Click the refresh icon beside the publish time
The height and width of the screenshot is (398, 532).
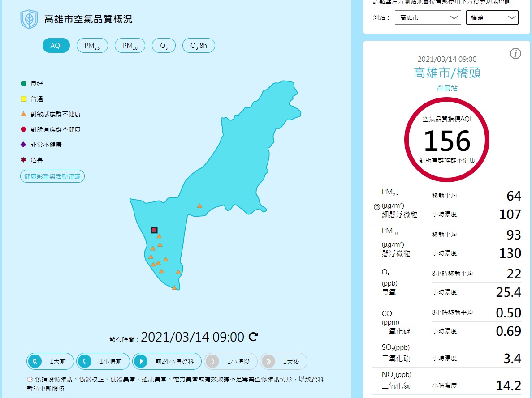coord(253,337)
